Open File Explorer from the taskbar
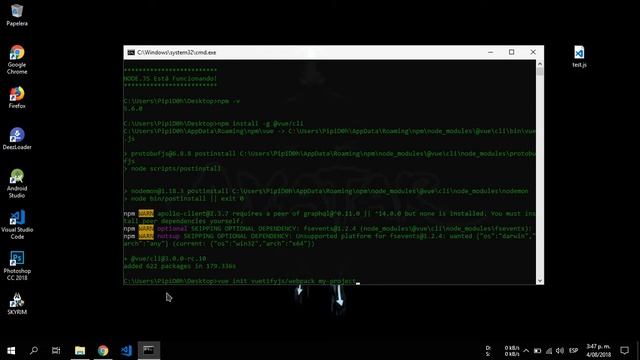 [80, 350]
